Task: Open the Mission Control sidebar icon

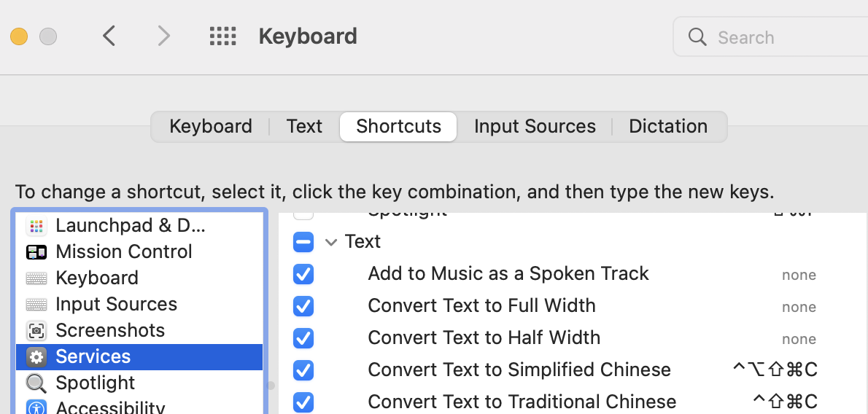Action: pos(36,252)
